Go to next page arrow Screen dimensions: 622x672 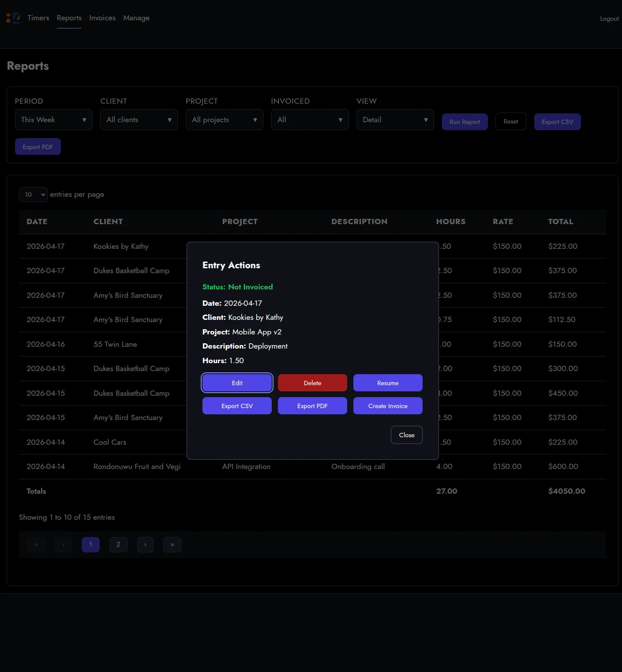click(145, 544)
